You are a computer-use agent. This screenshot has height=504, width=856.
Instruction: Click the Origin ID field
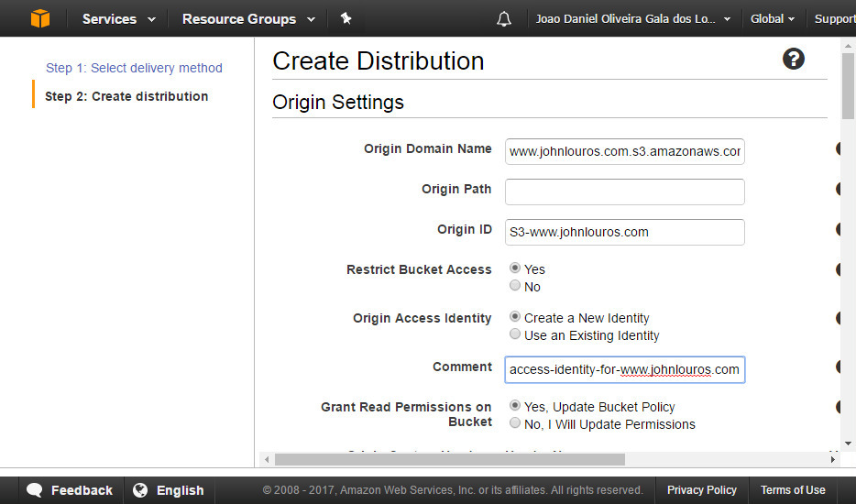624,232
